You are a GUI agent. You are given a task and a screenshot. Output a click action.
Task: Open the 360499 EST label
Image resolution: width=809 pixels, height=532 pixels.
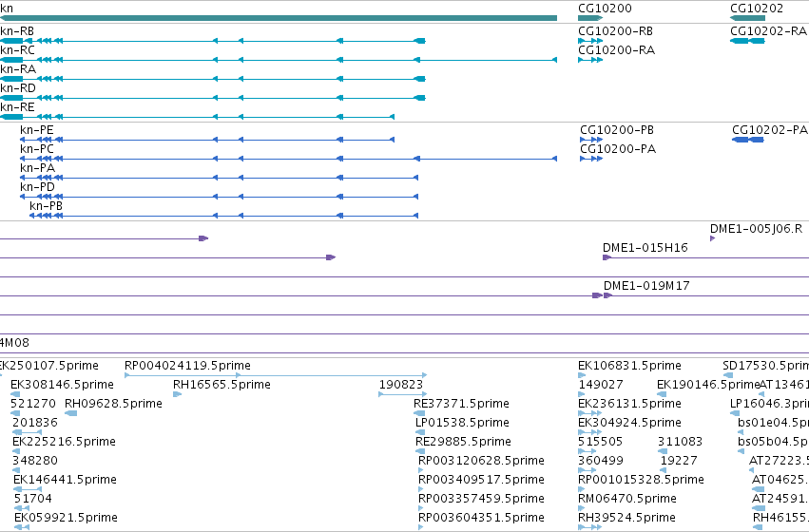[x=601, y=462]
